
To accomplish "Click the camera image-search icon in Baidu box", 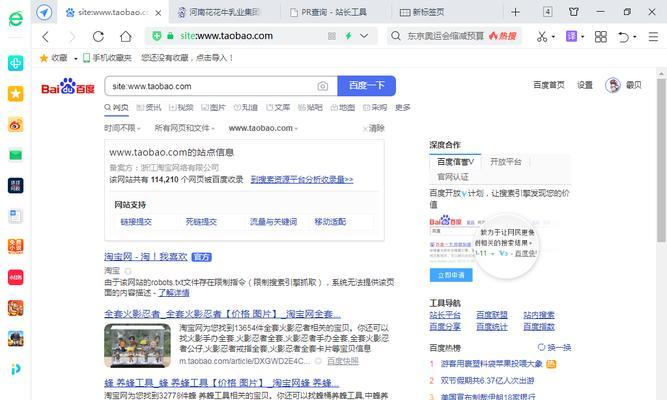I will 322,86.
